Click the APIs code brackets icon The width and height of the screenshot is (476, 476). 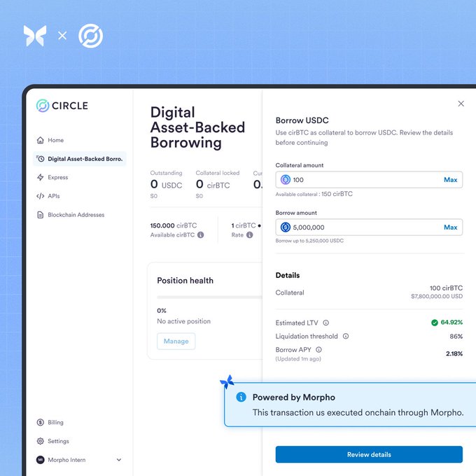(41, 196)
